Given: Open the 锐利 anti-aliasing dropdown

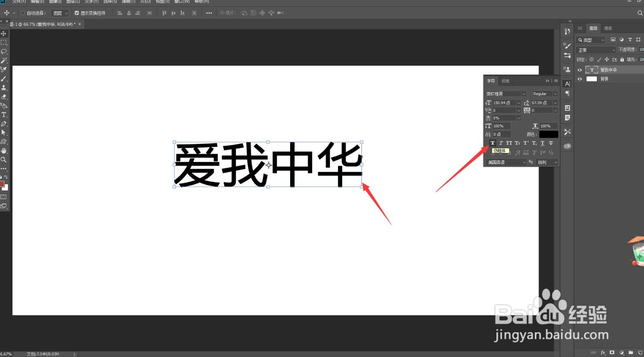Looking at the screenshot, I should pos(547,162).
